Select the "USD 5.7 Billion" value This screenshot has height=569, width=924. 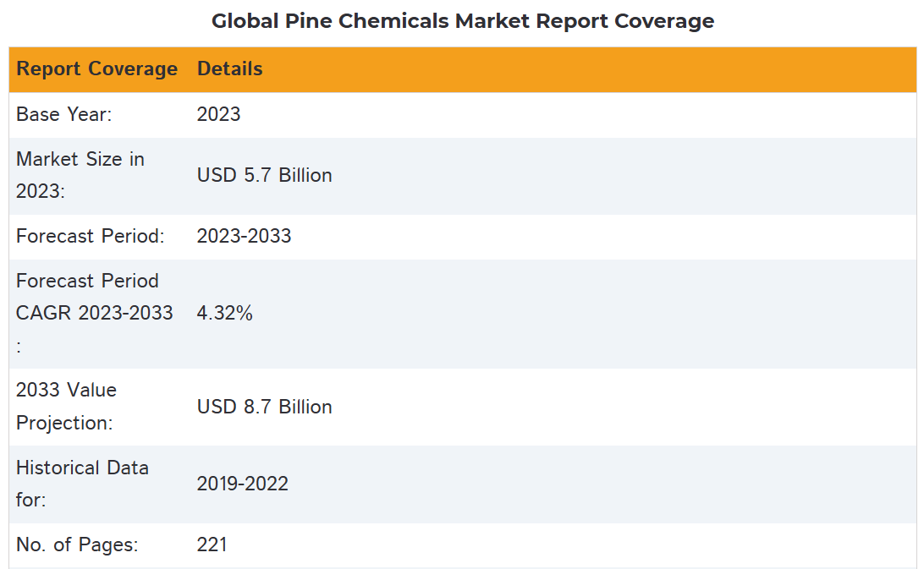pos(265,175)
